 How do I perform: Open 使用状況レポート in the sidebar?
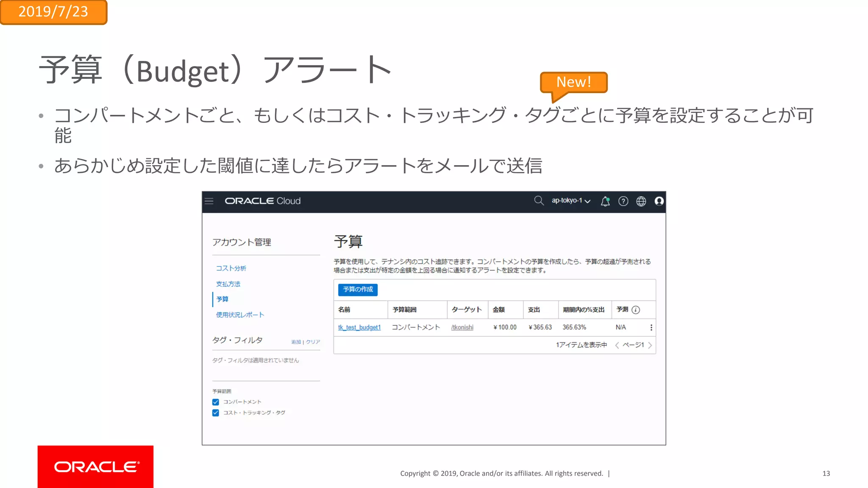tap(240, 315)
